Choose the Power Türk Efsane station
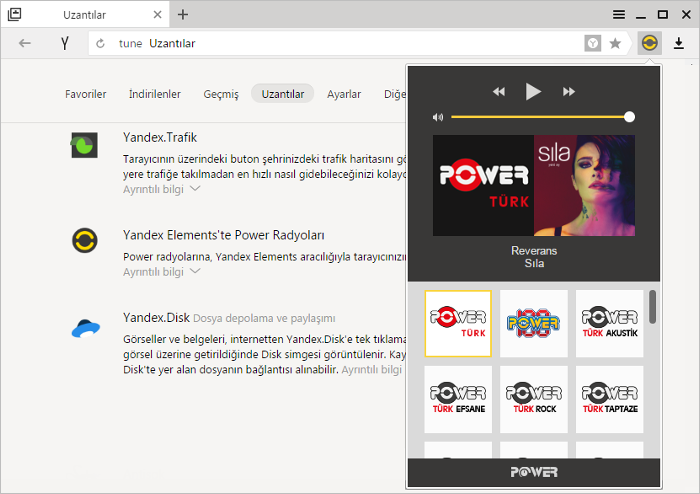This screenshot has width=700, height=494. click(x=458, y=399)
